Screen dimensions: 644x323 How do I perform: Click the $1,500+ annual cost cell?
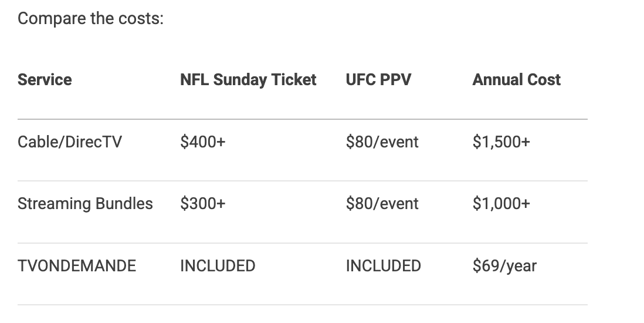(501, 142)
